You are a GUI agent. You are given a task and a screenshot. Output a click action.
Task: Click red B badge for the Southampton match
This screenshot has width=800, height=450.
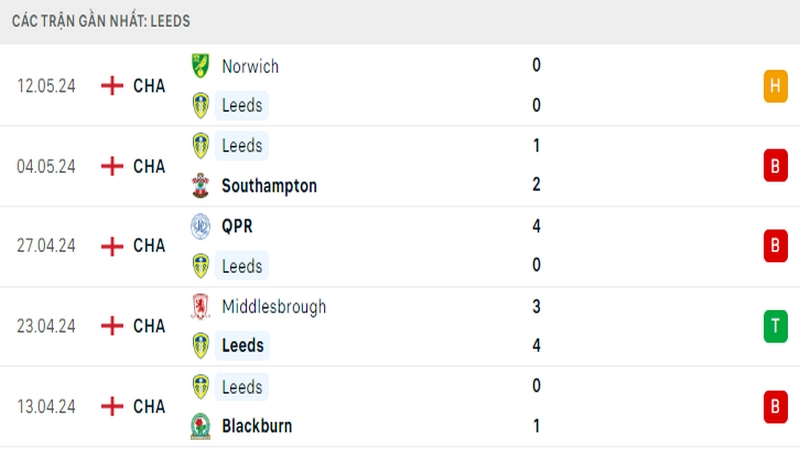tap(776, 166)
